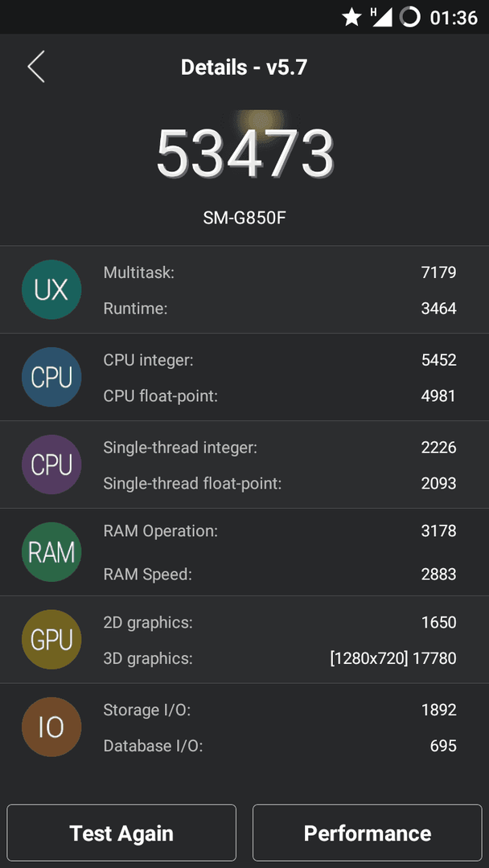Tap the 01:36 clock in status bar
Viewport: 489px width, 868px height.
pyautogui.click(x=454, y=18)
